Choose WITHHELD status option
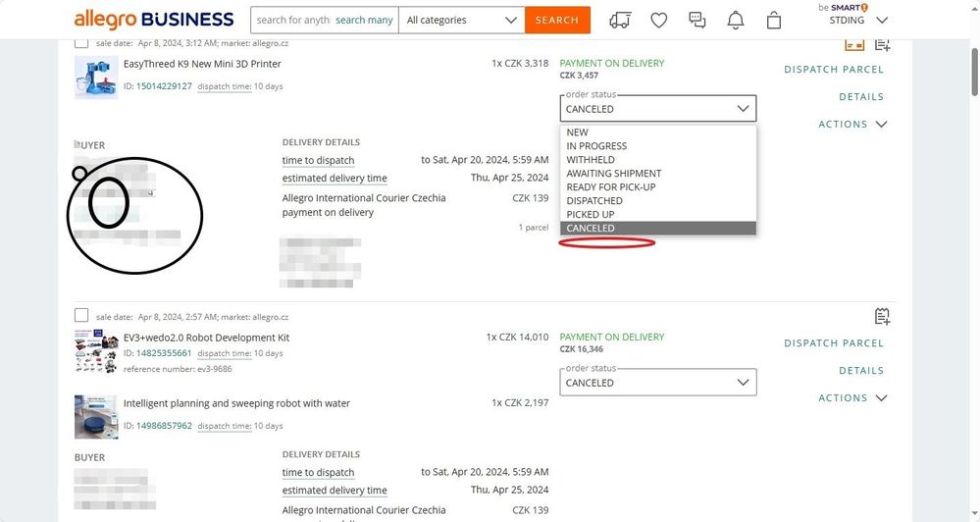The width and height of the screenshot is (980, 522). [x=658, y=159]
